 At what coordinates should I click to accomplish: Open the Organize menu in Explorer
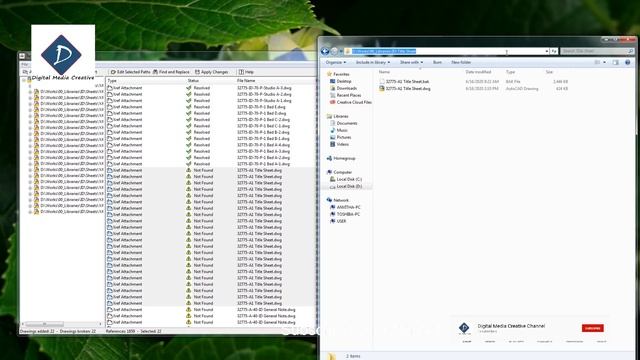click(336, 62)
